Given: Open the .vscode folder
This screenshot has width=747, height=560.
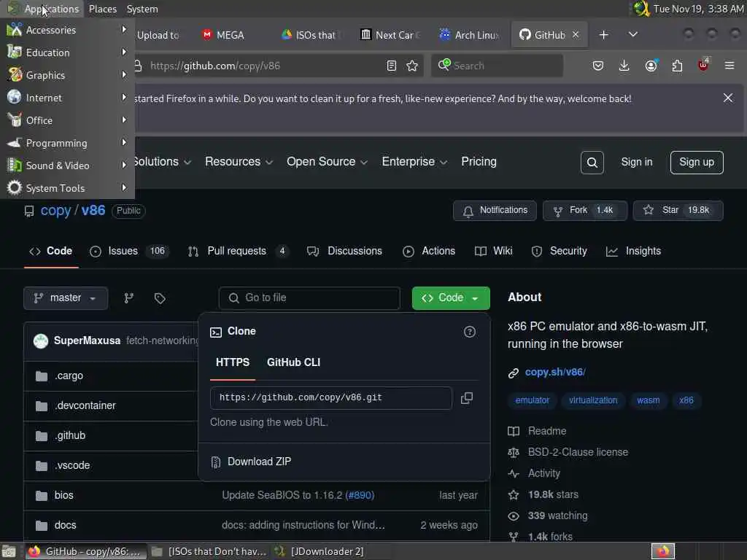Looking at the screenshot, I should 72,466.
